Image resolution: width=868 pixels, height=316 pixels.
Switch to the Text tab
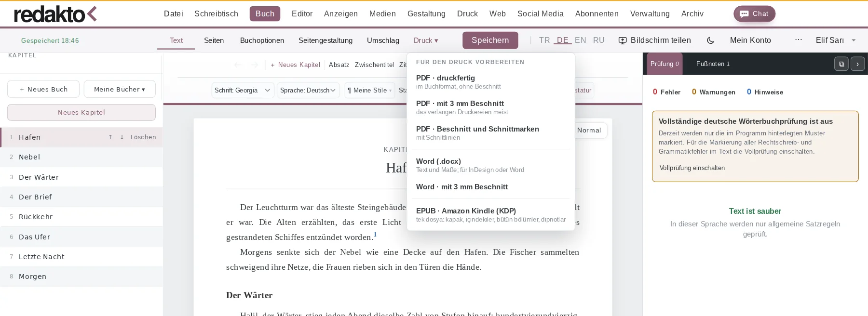176,40
